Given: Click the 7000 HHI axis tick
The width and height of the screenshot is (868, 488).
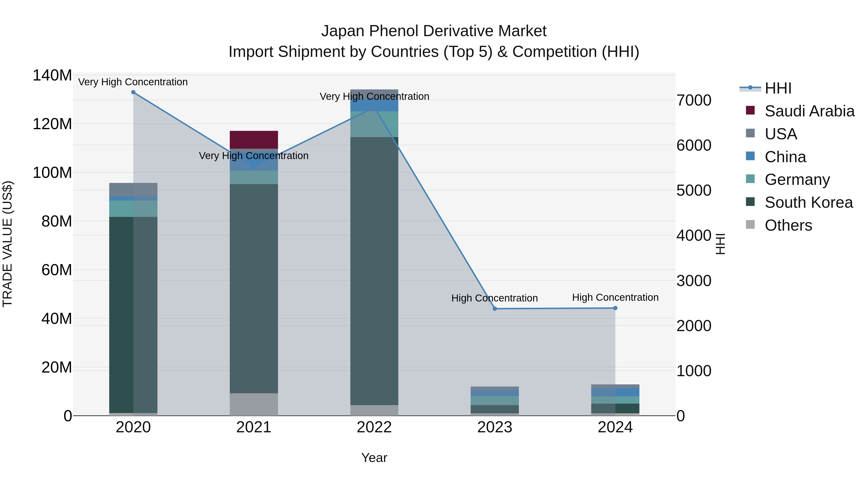Looking at the screenshot, I should pos(694,100).
